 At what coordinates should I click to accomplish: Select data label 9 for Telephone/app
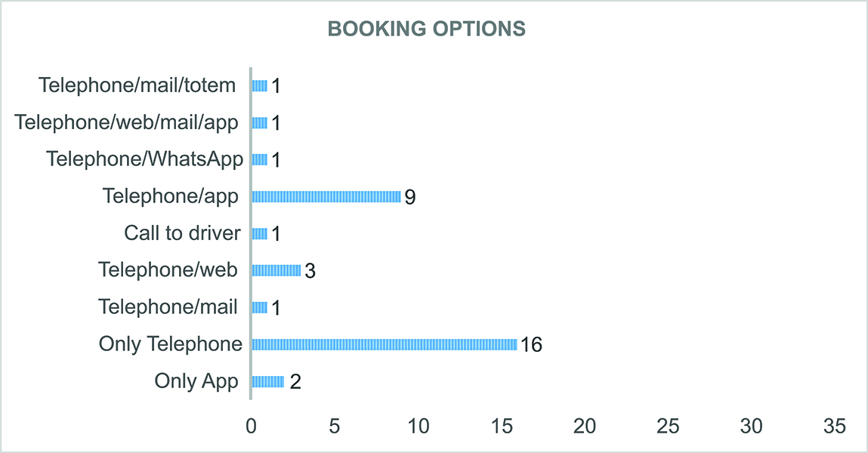[x=410, y=197]
